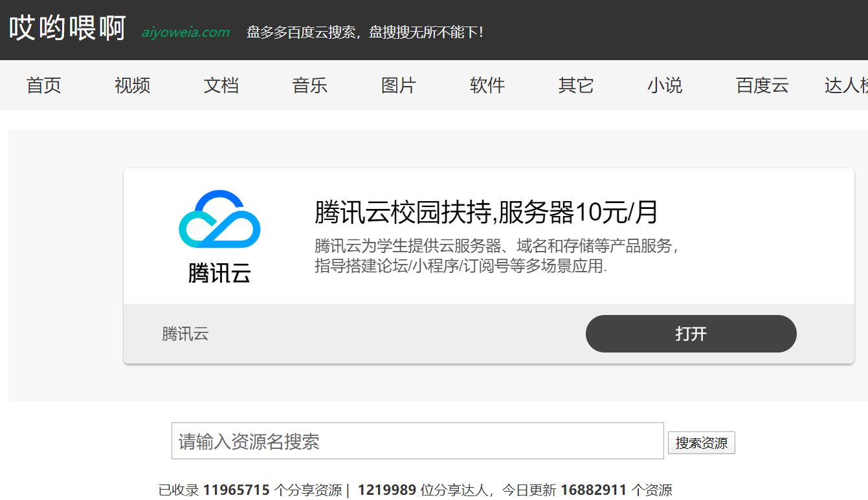Screen dimensions: 868x500
Task: Click the 搜索资源 button
Action: [x=702, y=443]
